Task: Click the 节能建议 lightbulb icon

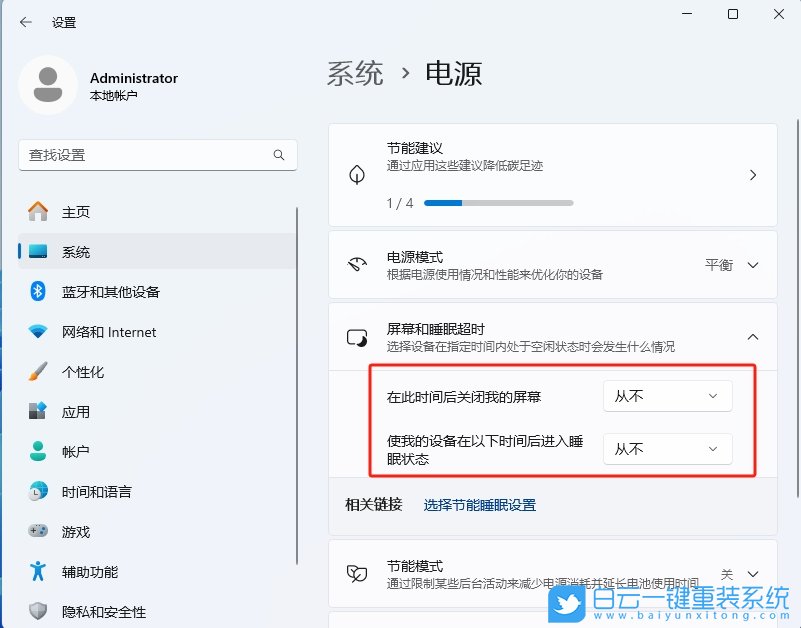Action: point(356,173)
